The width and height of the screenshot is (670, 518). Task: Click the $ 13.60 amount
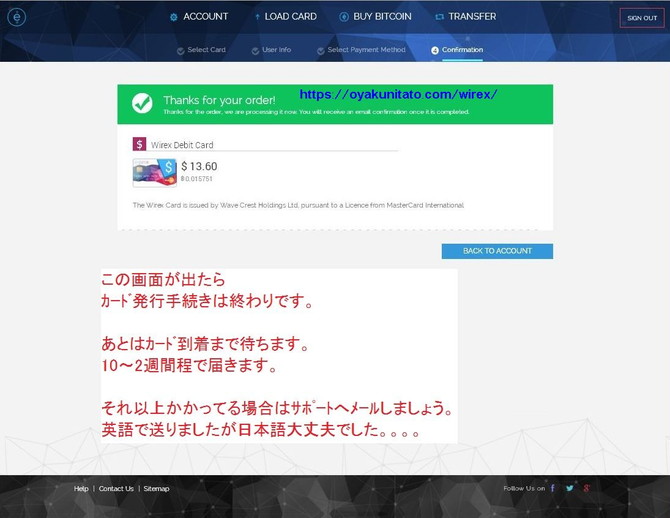click(199, 166)
